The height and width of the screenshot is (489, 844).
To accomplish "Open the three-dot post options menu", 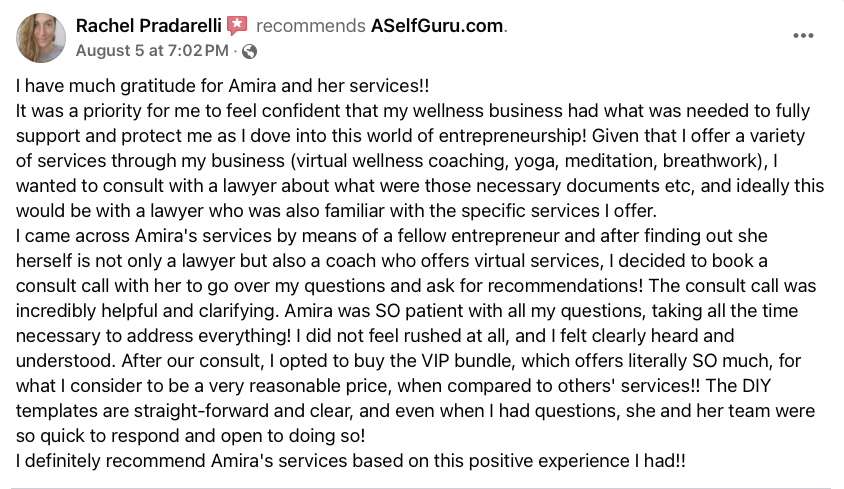I will pyautogui.click(x=803, y=36).
